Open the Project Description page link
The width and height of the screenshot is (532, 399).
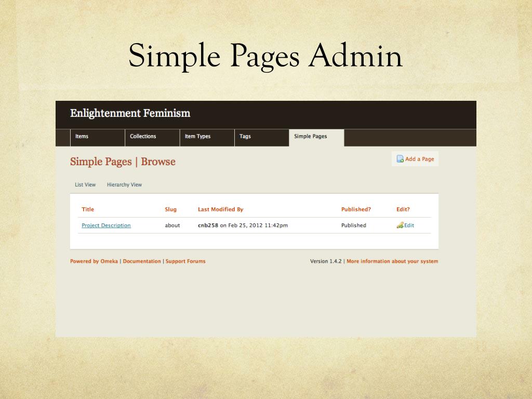(x=106, y=225)
